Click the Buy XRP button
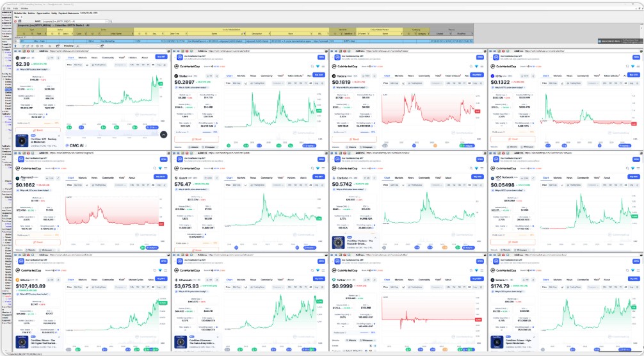The width and height of the screenshot is (644, 356). pyautogui.click(x=163, y=57)
